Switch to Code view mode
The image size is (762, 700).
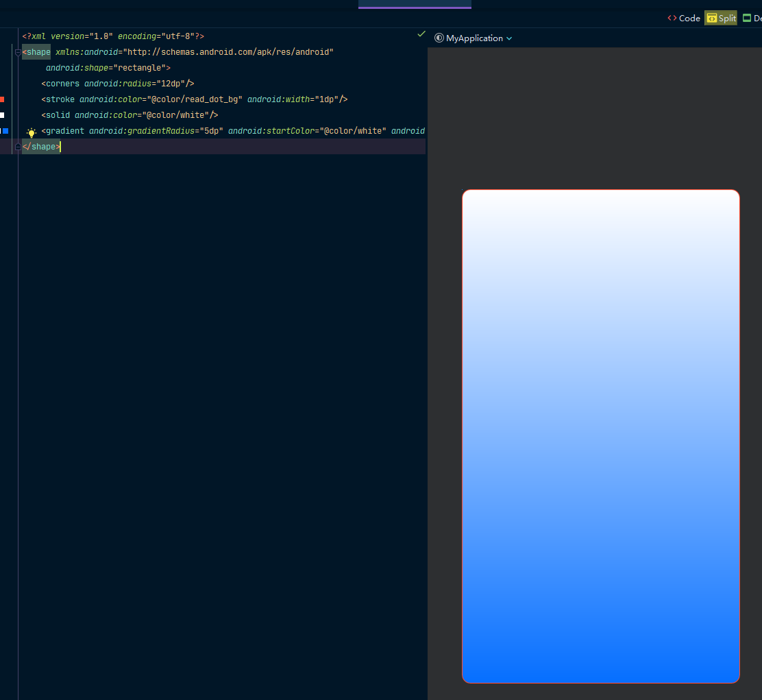tap(684, 19)
